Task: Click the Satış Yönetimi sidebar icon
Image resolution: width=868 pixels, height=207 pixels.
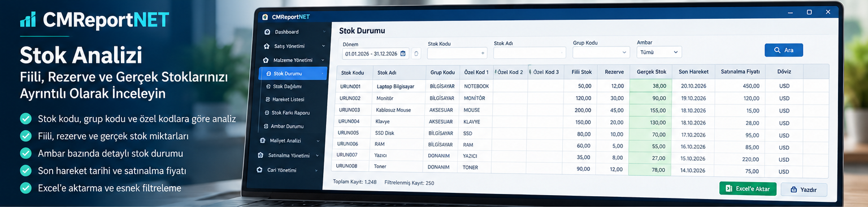Action: click(267, 46)
